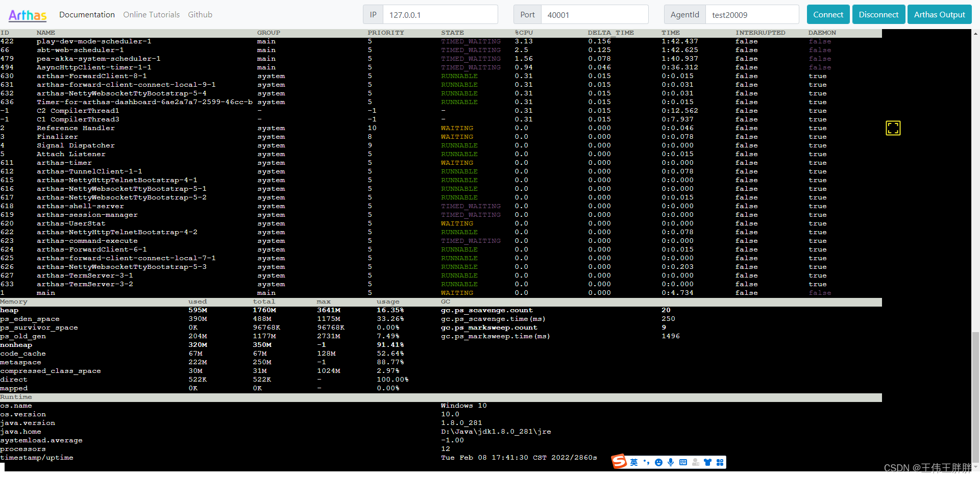Image resolution: width=980 pixels, height=478 pixels.
Task: Click the Arthas logo
Action: click(28, 15)
